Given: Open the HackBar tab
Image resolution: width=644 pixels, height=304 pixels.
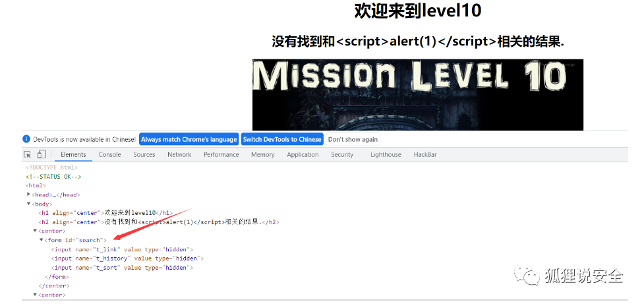Looking at the screenshot, I should pyautogui.click(x=425, y=154).
